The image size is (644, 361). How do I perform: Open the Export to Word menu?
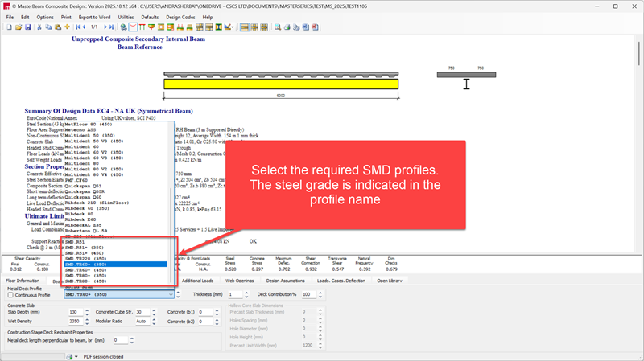click(x=94, y=17)
